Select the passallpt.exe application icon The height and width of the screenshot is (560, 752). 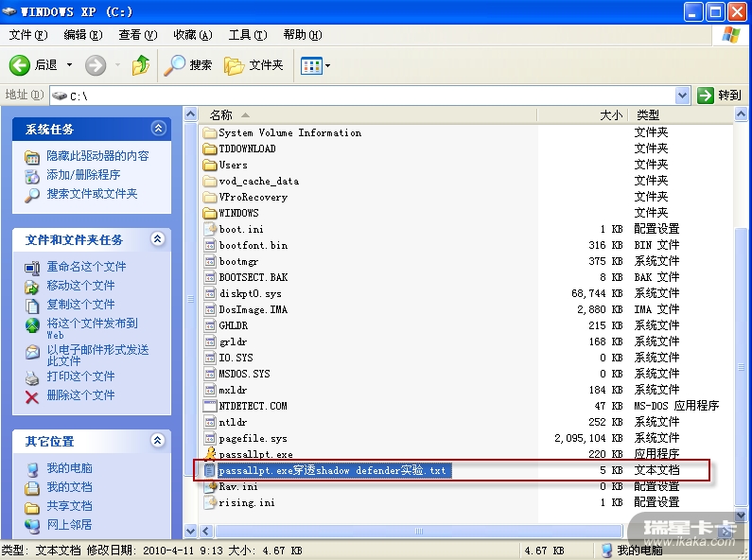coord(210,453)
